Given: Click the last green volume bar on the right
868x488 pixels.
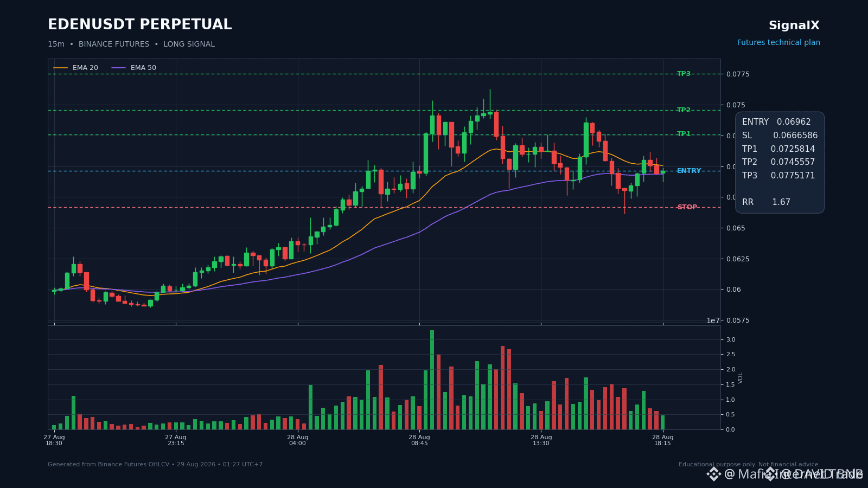Looking at the screenshot, I should coord(662,422).
